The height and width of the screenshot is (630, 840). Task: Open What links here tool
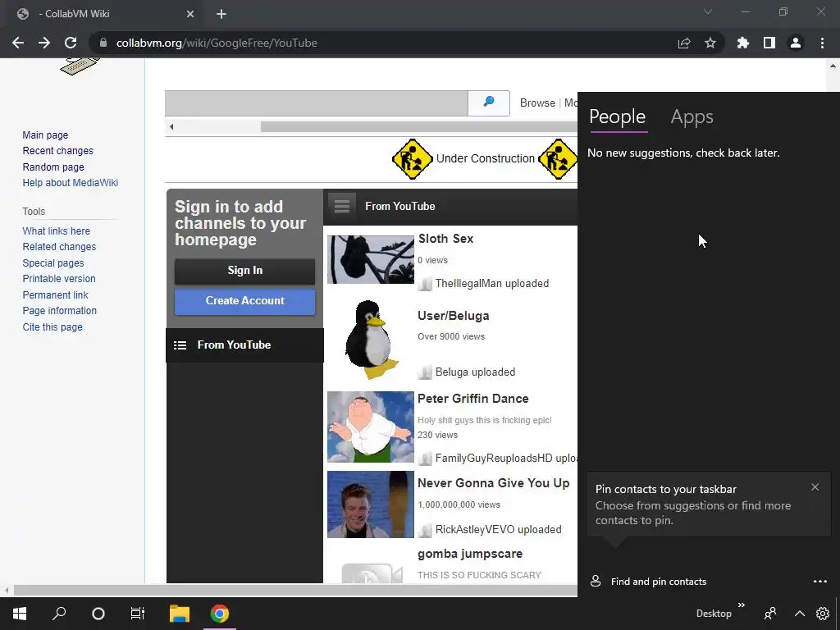[x=57, y=231]
